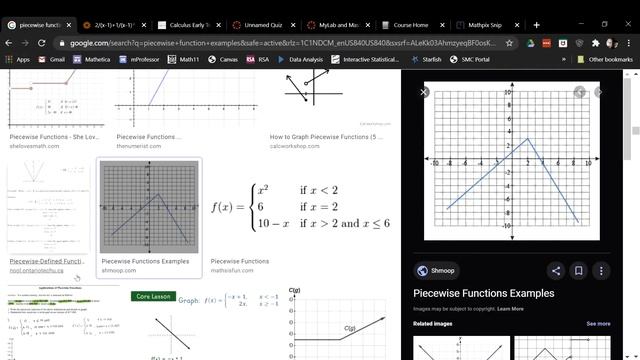Viewport: 640px width, 360px height.
Task: Open the shelovesmath.com image result
Action: tap(56, 98)
